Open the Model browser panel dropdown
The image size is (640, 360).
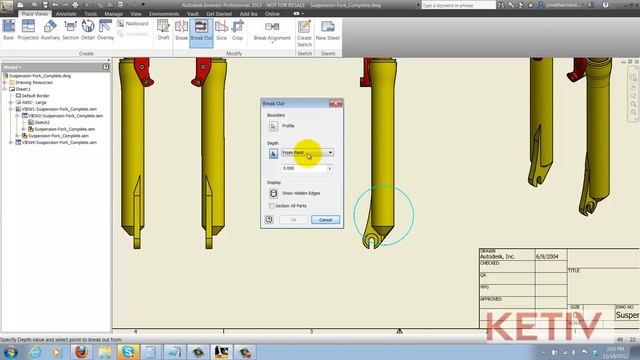tap(11, 67)
